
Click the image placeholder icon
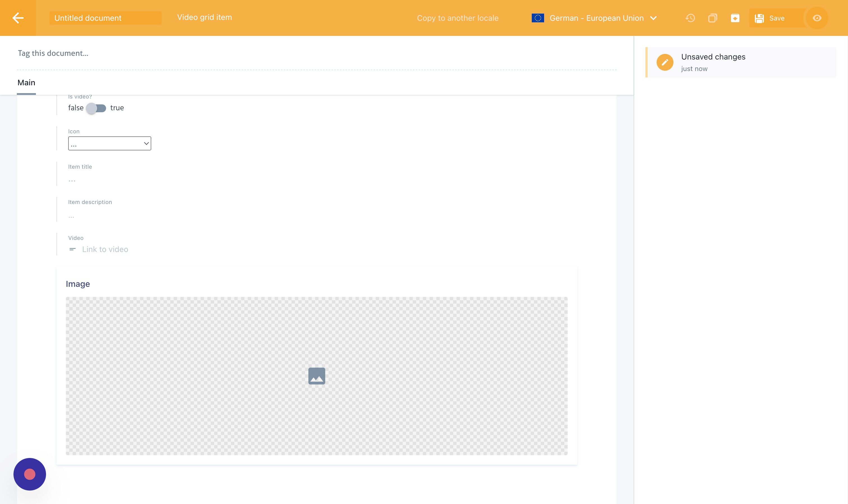coord(317,376)
